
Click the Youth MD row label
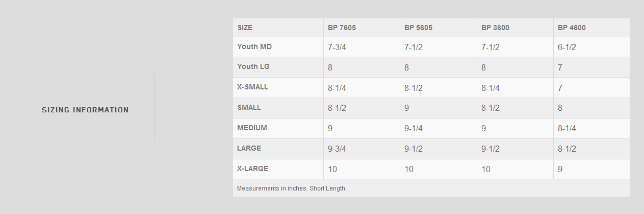click(x=254, y=46)
